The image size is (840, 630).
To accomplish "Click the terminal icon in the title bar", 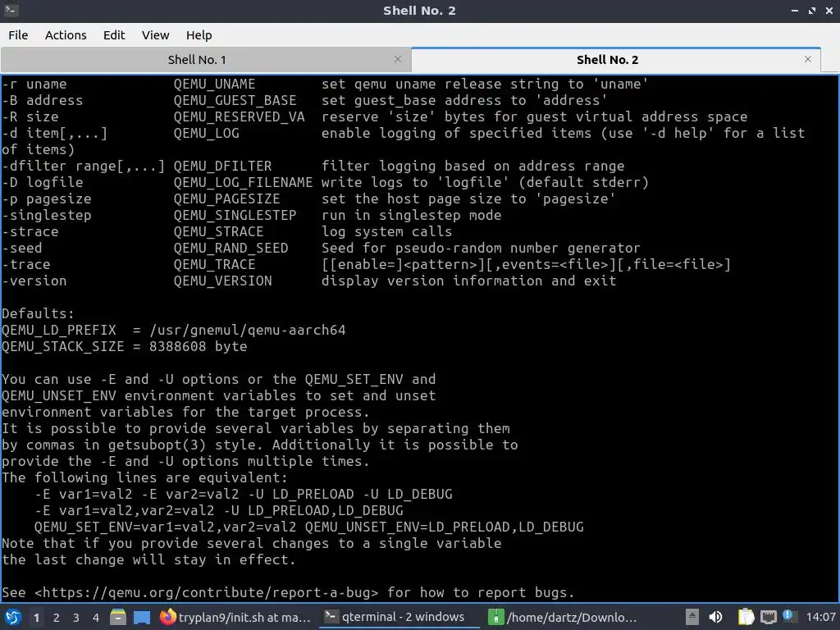I will 11,10.
